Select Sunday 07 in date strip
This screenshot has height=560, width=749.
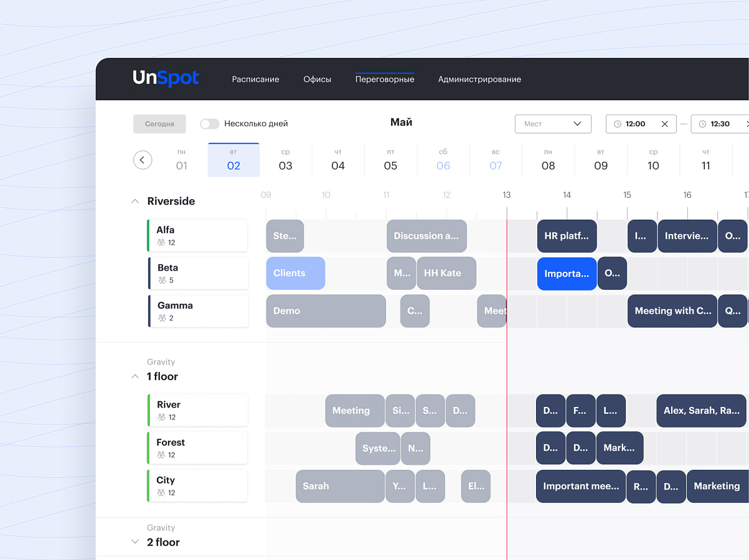coord(496,160)
